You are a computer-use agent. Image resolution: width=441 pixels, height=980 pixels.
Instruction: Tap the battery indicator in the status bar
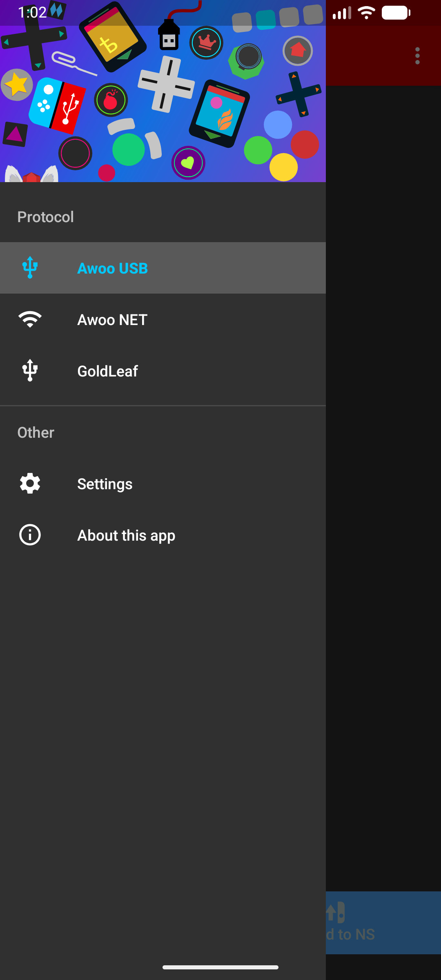pyautogui.click(x=396, y=13)
